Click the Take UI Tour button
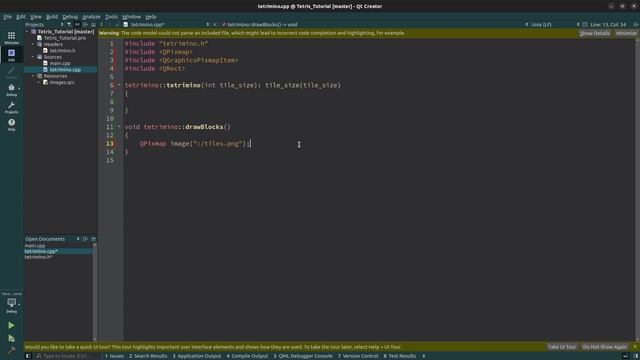The image size is (640, 360). pos(562,347)
